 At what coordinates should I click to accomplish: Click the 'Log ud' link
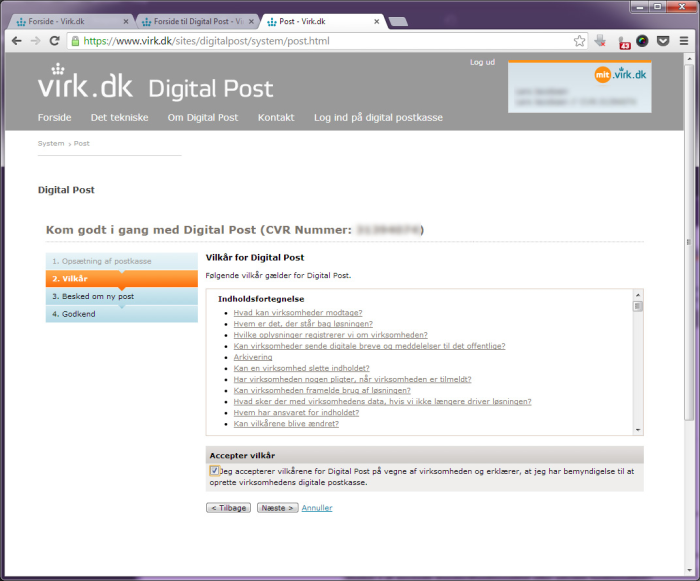(482, 62)
